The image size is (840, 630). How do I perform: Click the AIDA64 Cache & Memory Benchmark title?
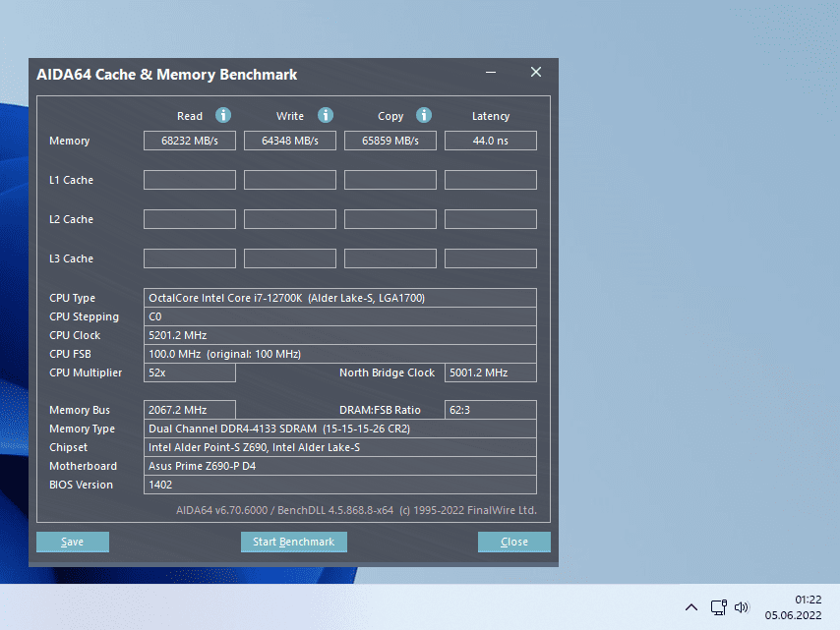click(x=166, y=75)
